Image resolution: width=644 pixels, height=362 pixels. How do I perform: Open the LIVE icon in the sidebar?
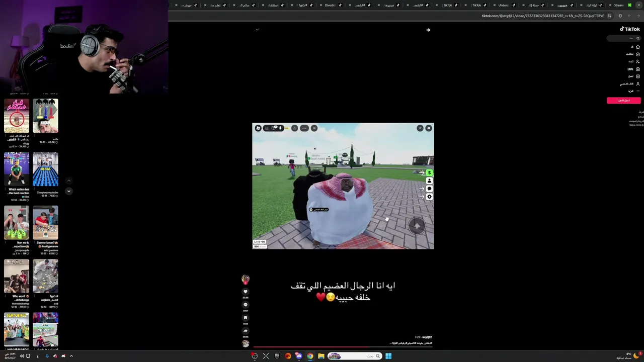tap(637, 69)
